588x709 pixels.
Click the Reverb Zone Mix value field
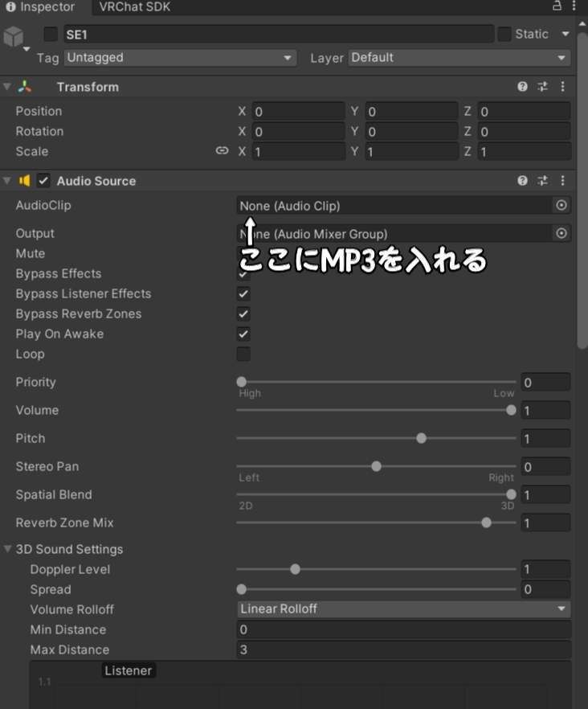click(x=545, y=523)
